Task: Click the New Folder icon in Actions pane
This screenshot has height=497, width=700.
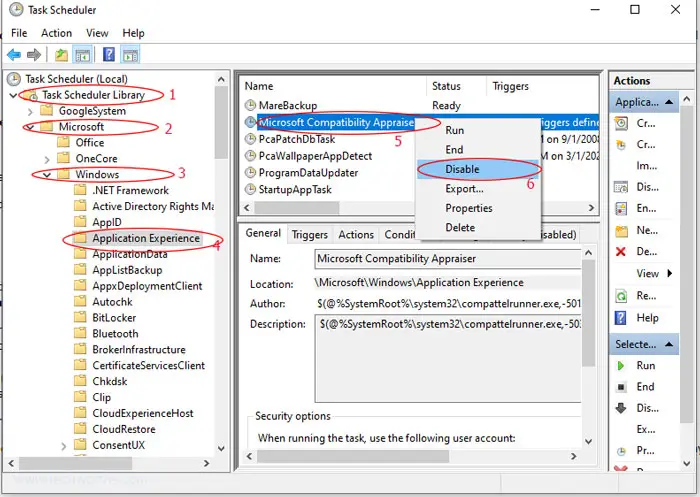Action: tap(621, 230)
